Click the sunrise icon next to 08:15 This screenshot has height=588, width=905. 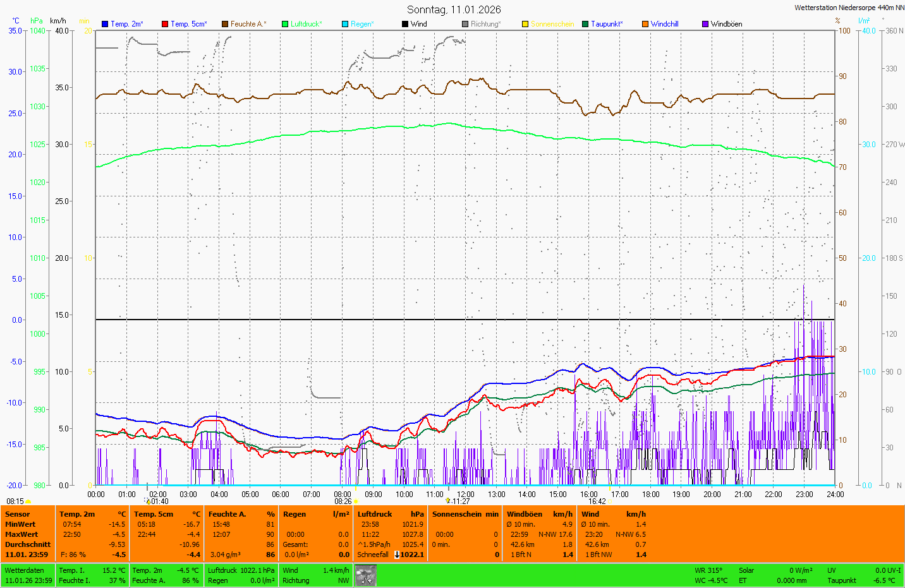28,501
